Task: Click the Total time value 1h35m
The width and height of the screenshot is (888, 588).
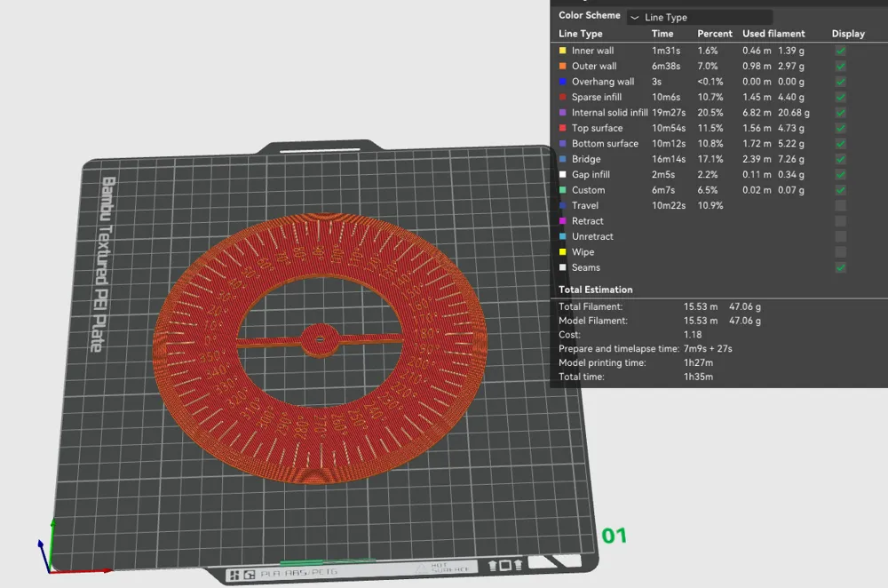Action: (698, 377)
